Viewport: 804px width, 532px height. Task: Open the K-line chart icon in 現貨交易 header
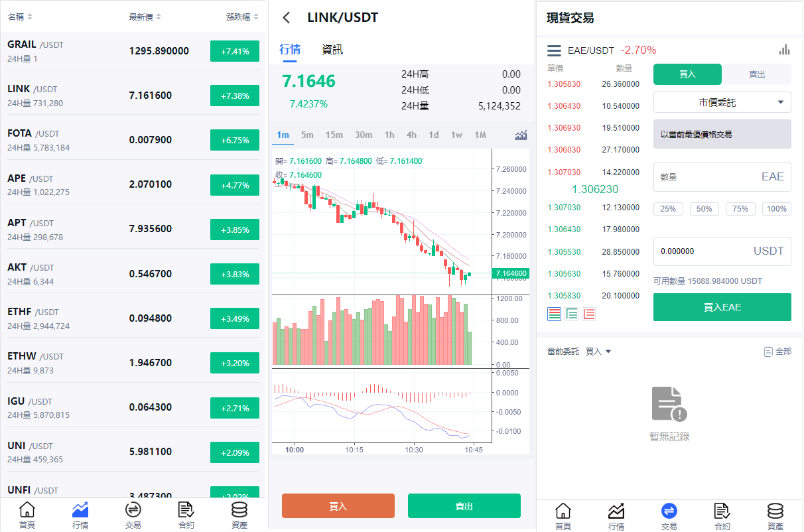[784, 50]
